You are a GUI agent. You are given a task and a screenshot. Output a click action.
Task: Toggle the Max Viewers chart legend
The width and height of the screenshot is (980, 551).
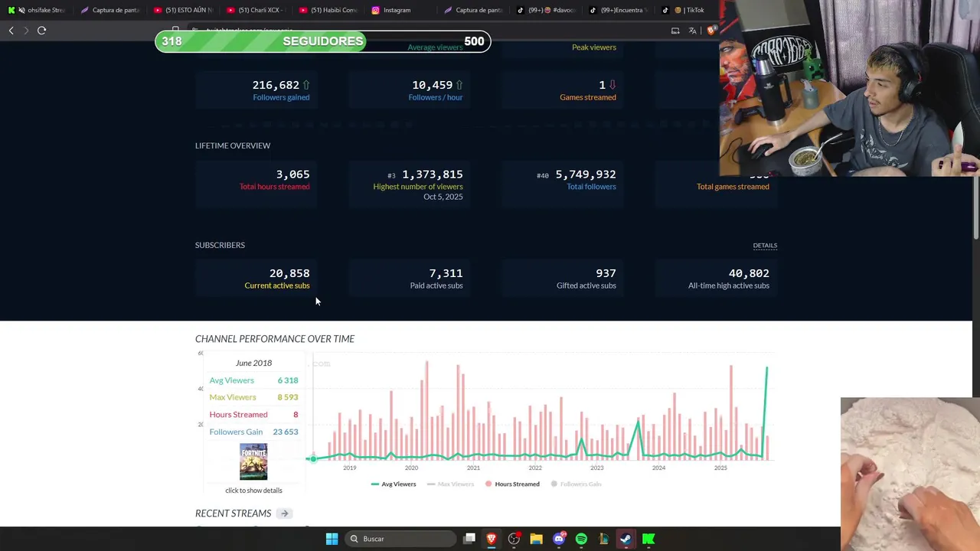pyautogui.click(x=450, y=484)
